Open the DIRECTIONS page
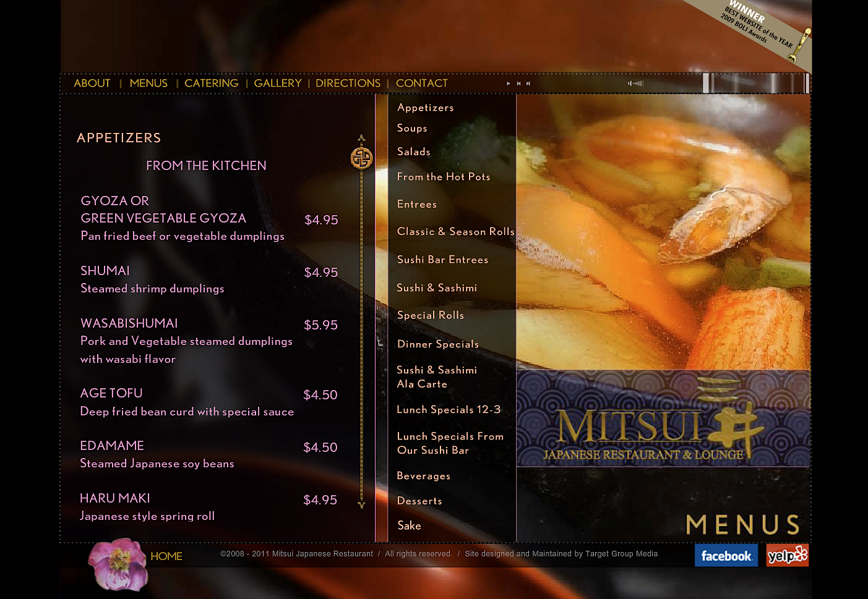The image size is (868, 599). pyautogui.click(x=348, y=83)
